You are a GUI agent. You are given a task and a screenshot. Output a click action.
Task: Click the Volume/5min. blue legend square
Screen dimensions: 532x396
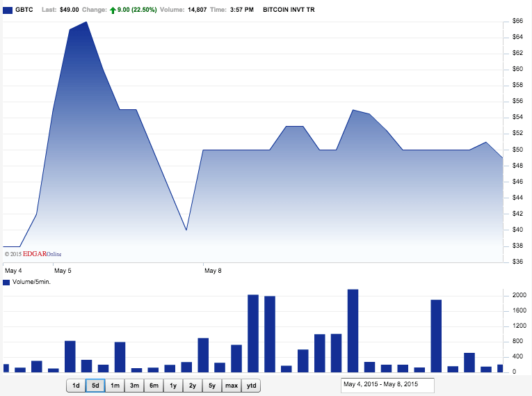[6, 282]
